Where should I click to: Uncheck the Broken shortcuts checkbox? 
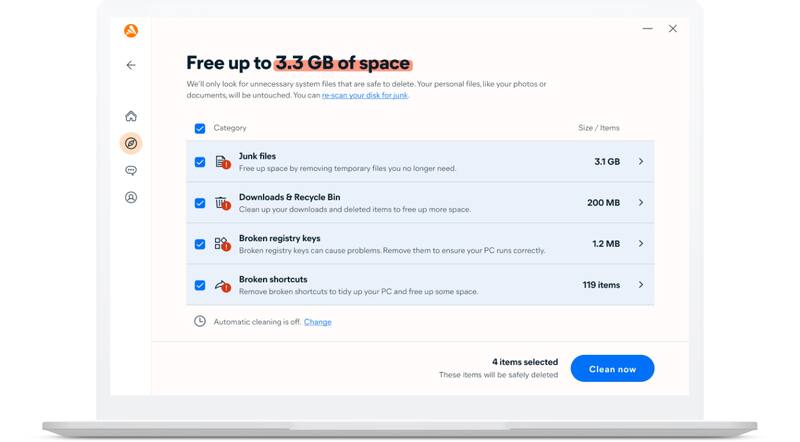click(200, 285)
